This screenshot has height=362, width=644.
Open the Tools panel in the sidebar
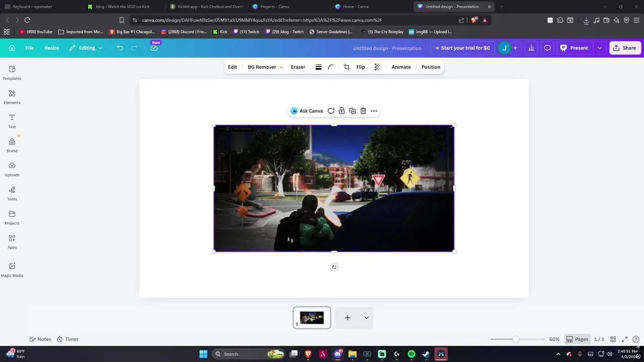[x=12, y=194]
